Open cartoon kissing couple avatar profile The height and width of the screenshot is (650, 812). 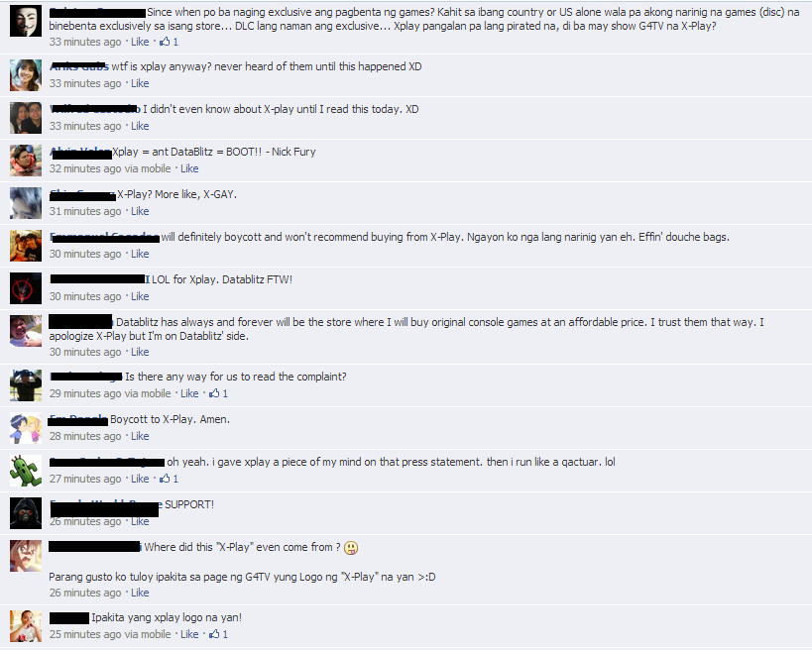pos(26,428)
